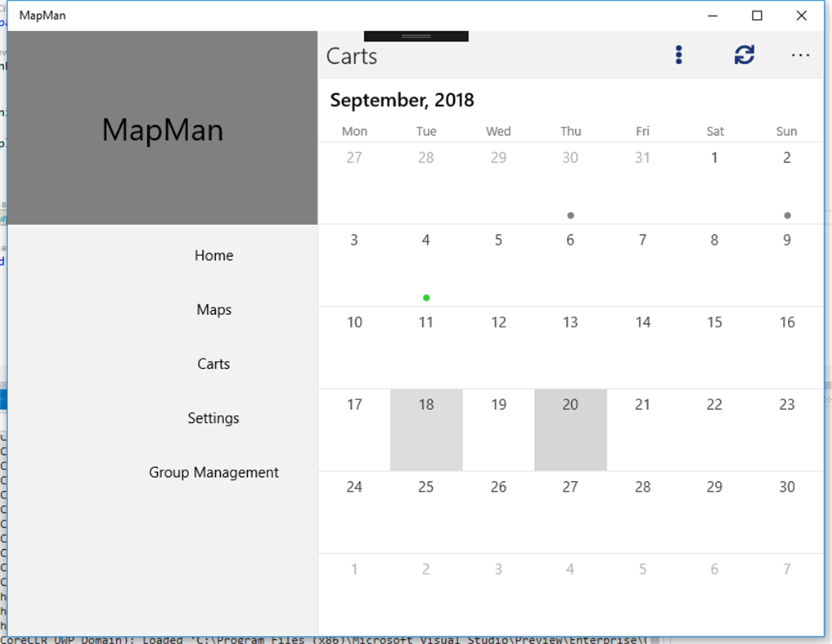Click the gray event dot under August 30
Viewport: 832px width, 644px height.
tap(570, 215)
